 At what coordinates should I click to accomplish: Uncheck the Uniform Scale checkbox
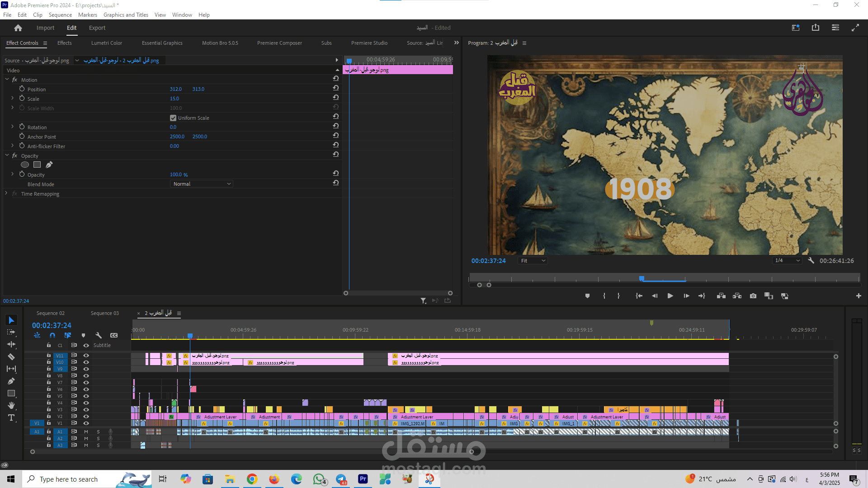click(173, 118)
